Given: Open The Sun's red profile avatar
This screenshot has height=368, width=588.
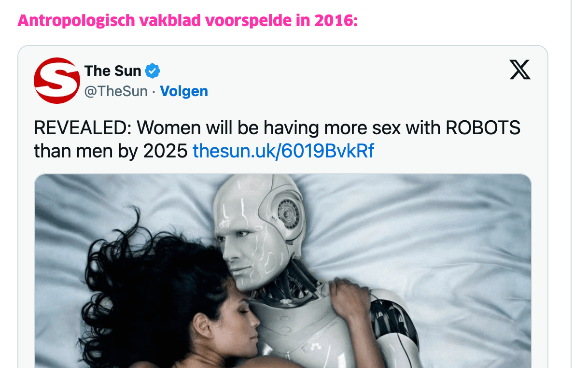Looking at the screenshot, I should coord(56,81).
